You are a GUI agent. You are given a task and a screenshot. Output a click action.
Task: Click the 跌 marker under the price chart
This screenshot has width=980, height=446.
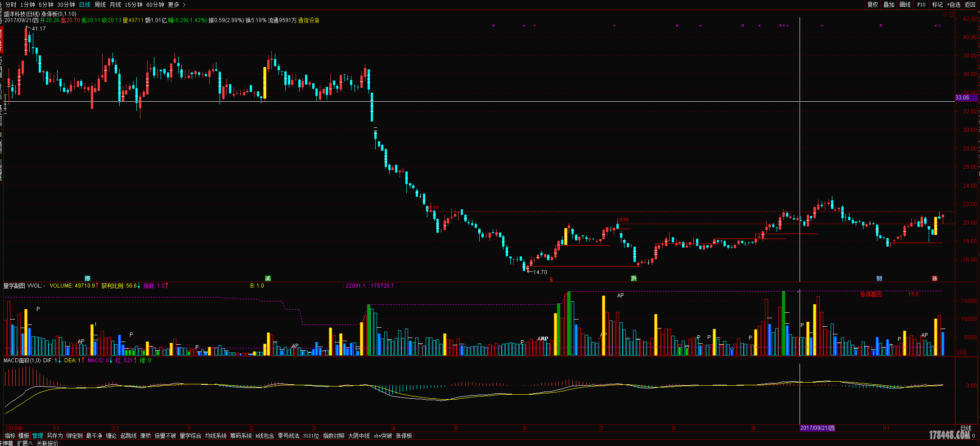pos(634,279)
